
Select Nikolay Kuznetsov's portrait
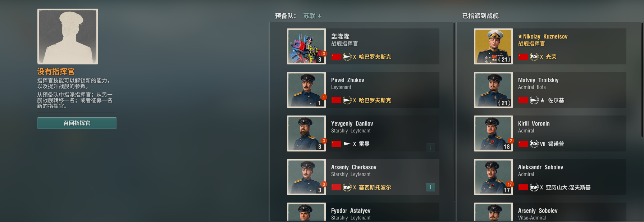tap(493, 46)
